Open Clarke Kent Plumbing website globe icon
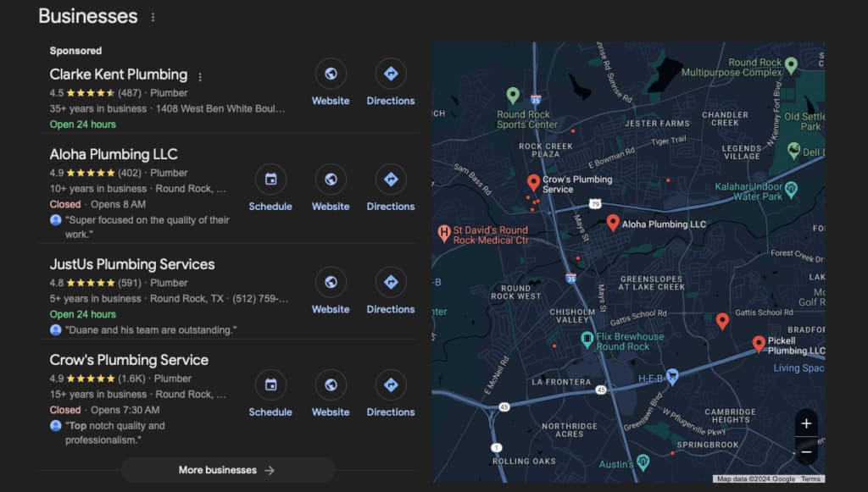The height and width of the screenshot is (492, 868). (331, 75)
